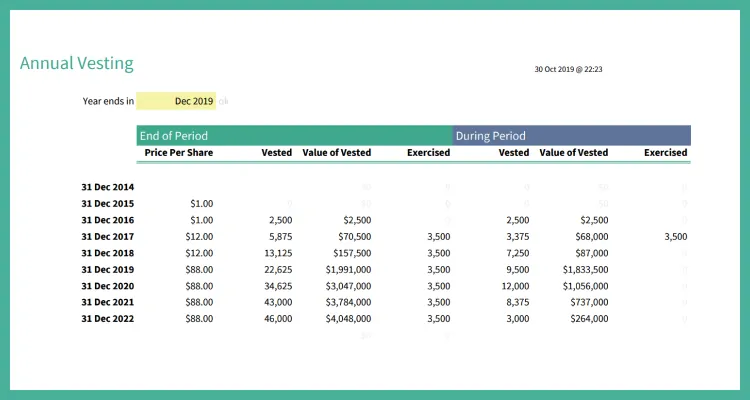The width and height of the screenshot is (750, 400).
Task: Click the '$12.00' price in the 2017 row
Action: (x=199, y=236)
